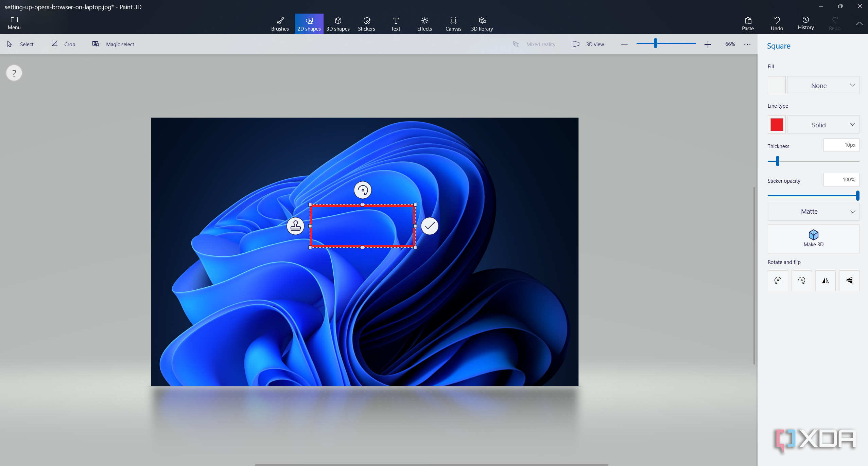The image size is (868, 466).
Task: Toggle 3D view mode
Action: 588,44
